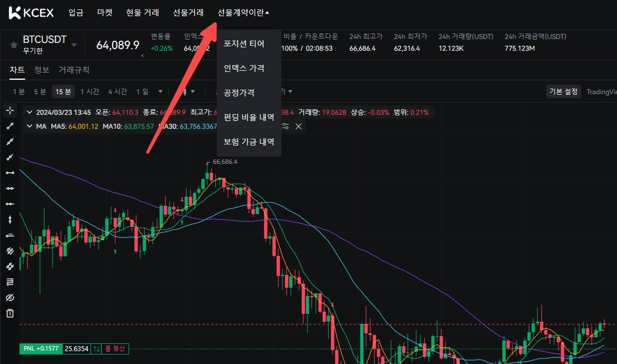Click the 24h volume value 12.123K
617x364 pixels.
point(451,48)
